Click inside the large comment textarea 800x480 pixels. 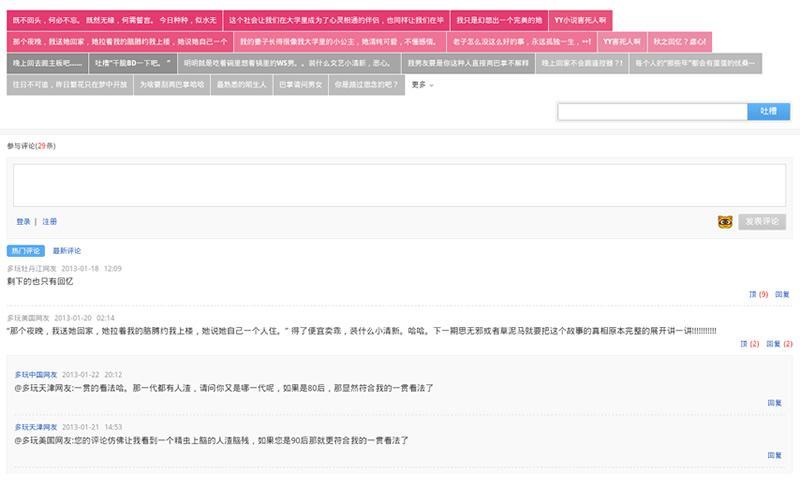pyautogui.click(x=399, y=185)
